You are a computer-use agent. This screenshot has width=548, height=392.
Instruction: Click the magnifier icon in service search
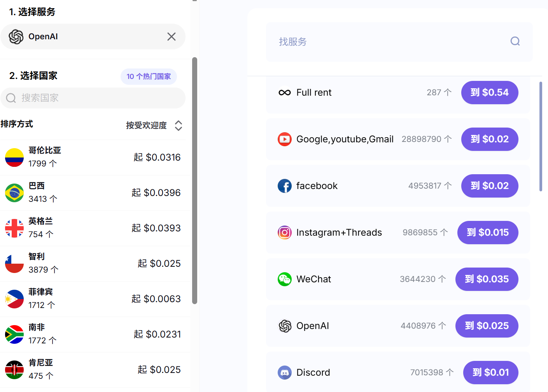click(x=515, y=41)
